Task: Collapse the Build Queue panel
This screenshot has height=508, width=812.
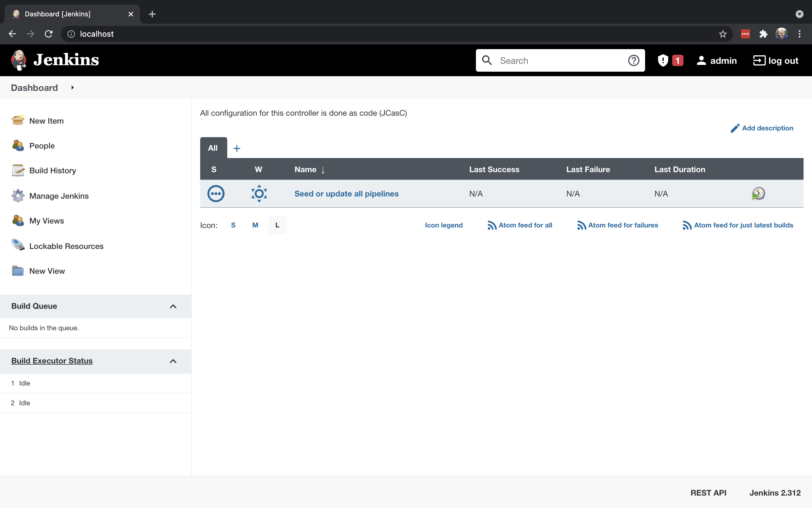Action: pos(173,306)
